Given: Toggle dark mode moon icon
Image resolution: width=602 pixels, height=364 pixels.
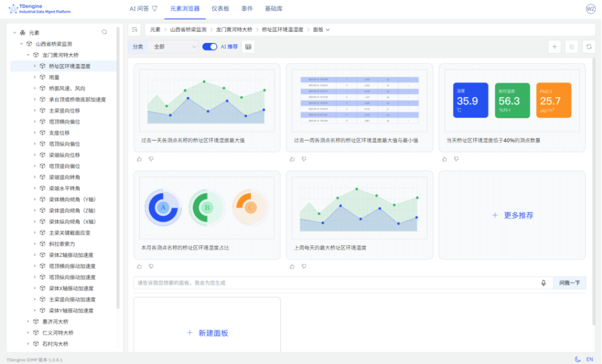Looking at the screenshot, I should click(577, 359).
